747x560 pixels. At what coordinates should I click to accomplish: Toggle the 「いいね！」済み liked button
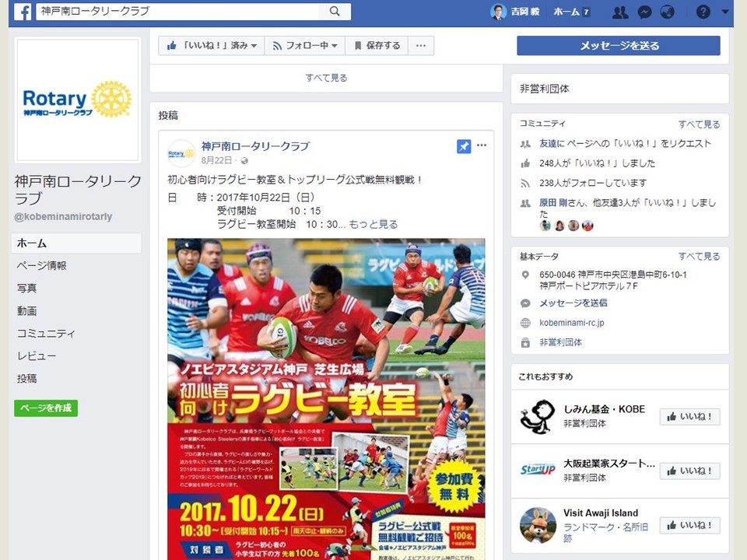pyautogui.click(x=212, y=46)
